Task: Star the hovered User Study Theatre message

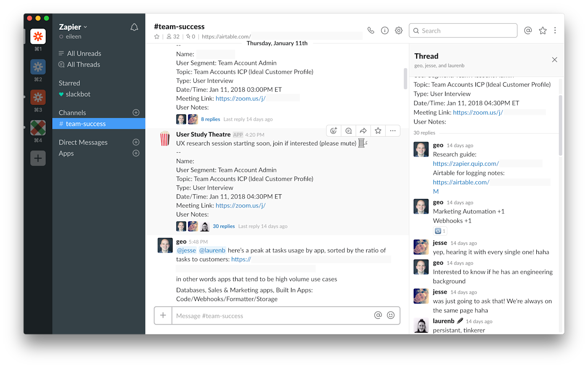Action: [x=378, y=131]
